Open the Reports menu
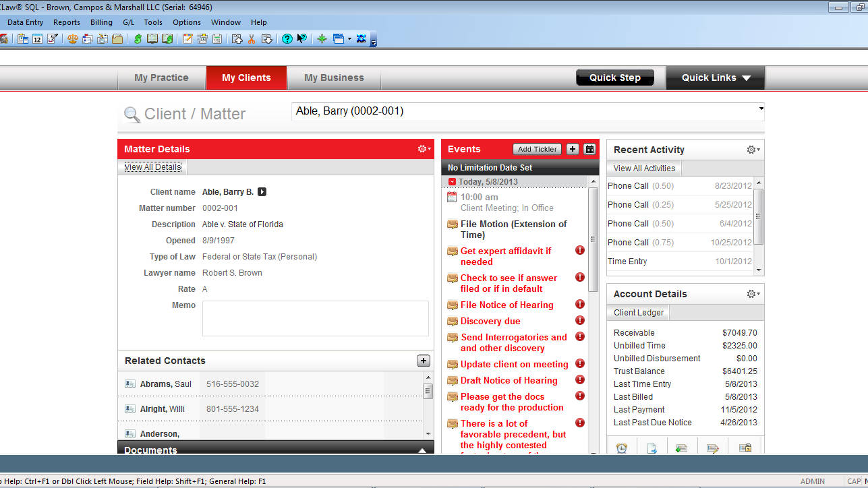The image size is (868, 488). point(66,22)
